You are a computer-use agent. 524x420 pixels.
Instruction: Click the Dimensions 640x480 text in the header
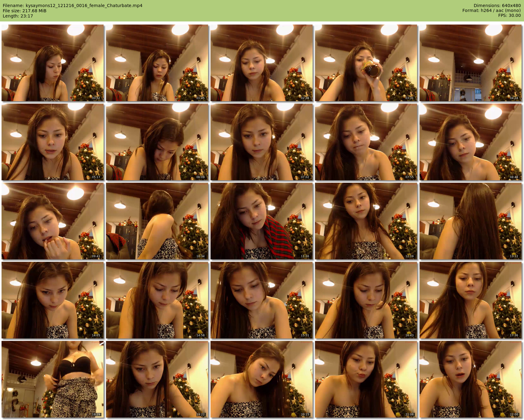(x=497, y=6)
